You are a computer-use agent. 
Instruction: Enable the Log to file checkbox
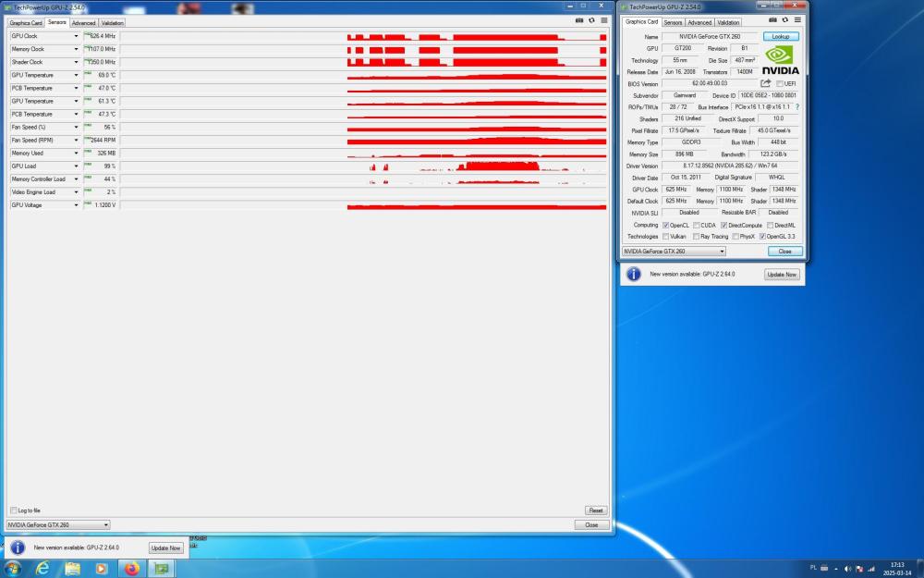(x=14, y=510)
